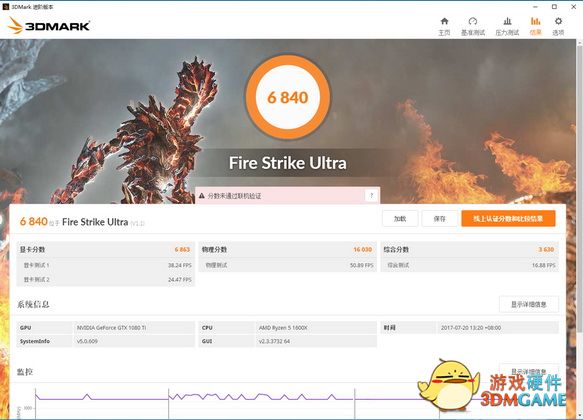Click the vertical scrollbar on the right edge
Viewport: 583px width, 420px height.
[x=579, y=186]
